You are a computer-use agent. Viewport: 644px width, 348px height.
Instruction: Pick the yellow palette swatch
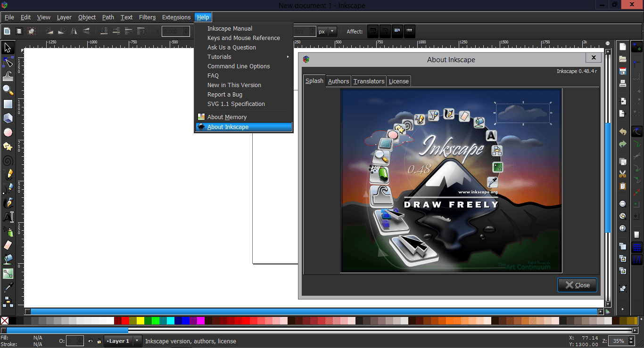[x=140, y=321]
